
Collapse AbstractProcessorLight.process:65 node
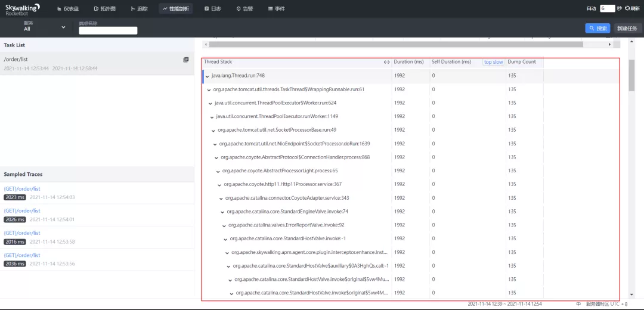point(218,171)
